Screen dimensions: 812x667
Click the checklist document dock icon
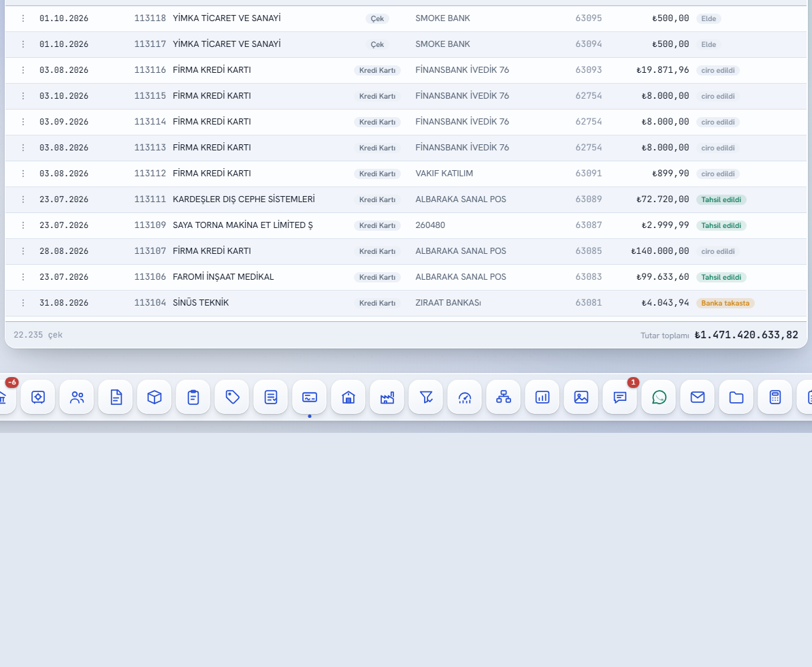pos(271,397)
